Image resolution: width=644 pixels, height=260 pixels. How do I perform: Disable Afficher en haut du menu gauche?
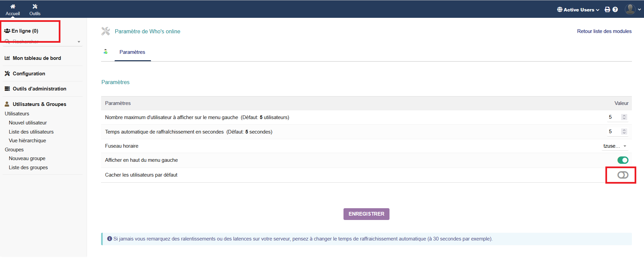(x=623, y=160)
